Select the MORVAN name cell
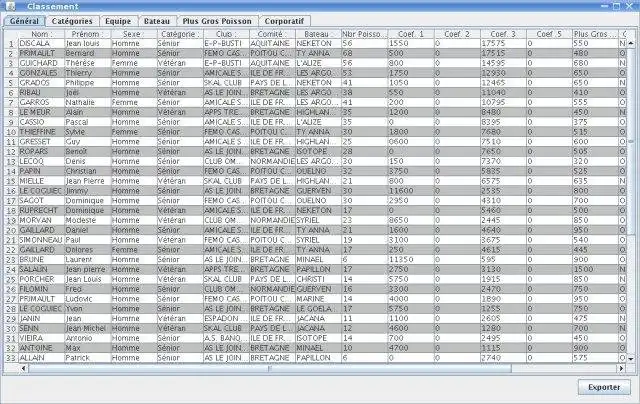Image resolution: width=640 pixels, height=404 pixels. (x=41, y=220)
